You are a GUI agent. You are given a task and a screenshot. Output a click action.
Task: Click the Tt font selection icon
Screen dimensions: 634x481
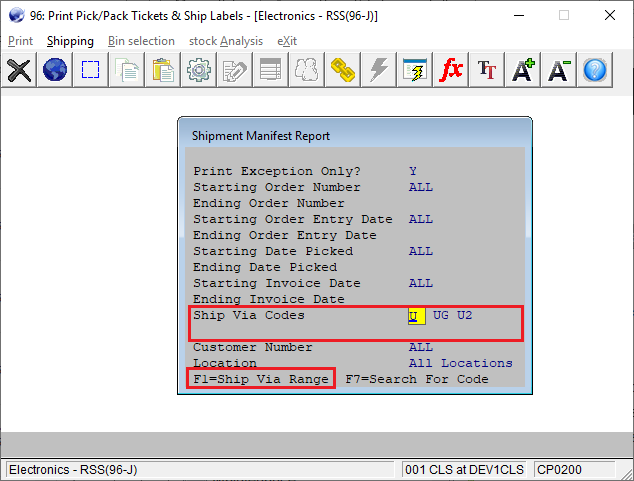(487, 70)
